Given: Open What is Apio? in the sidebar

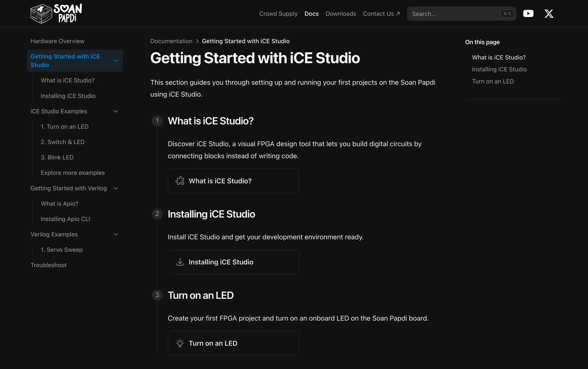Looking at the screenshot, I should [x=59, y=203].
